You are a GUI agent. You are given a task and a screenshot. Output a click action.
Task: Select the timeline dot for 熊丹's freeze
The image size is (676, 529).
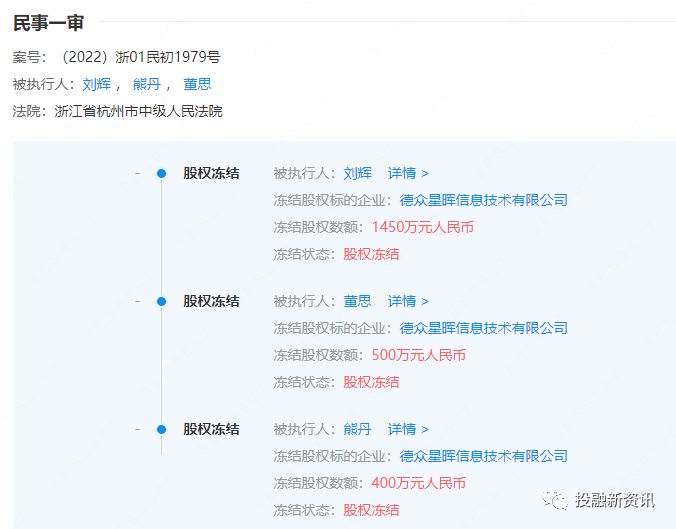tap(162, 429)
